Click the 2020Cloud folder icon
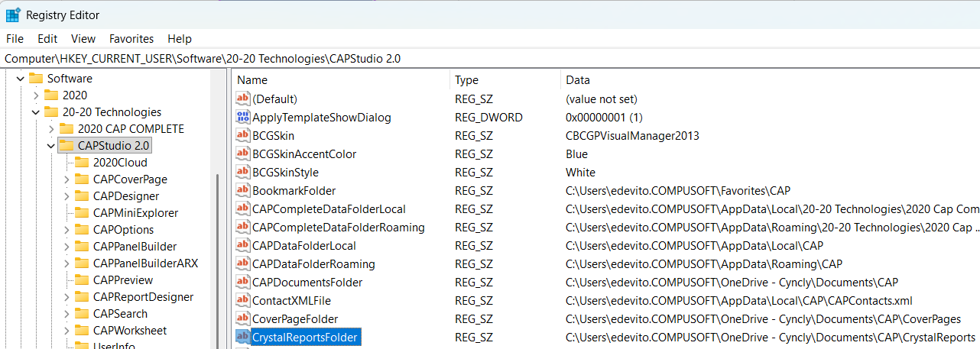 click(x=82, y=162)
